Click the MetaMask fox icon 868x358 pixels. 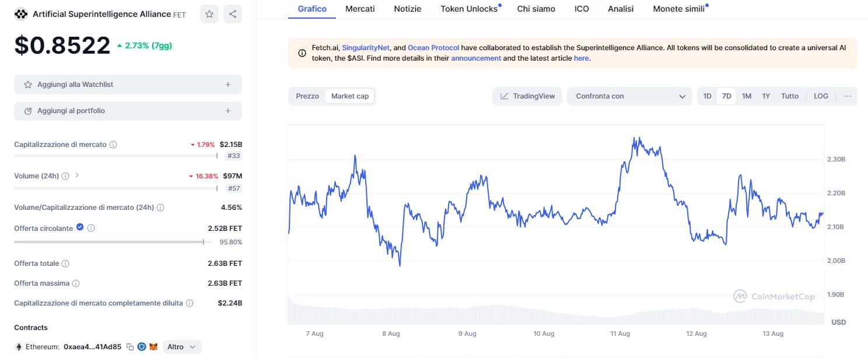coord(153,347)
